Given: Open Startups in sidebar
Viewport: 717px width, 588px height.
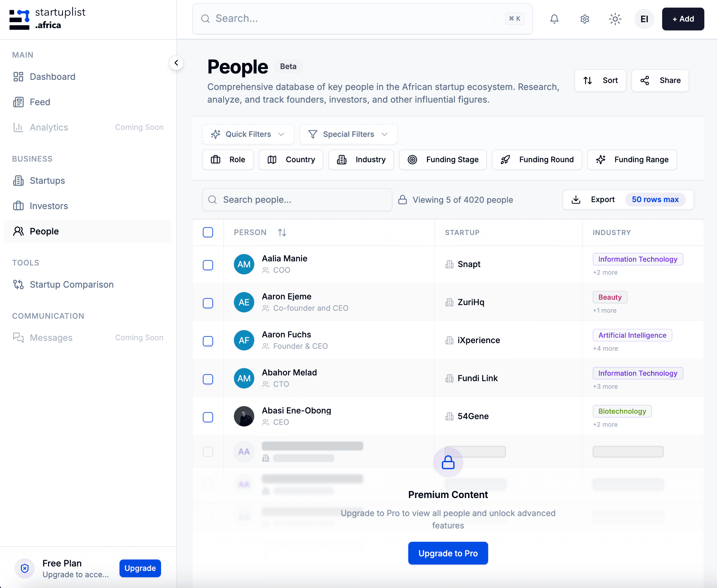Looking at the screenshot, I should pos(87,181).
